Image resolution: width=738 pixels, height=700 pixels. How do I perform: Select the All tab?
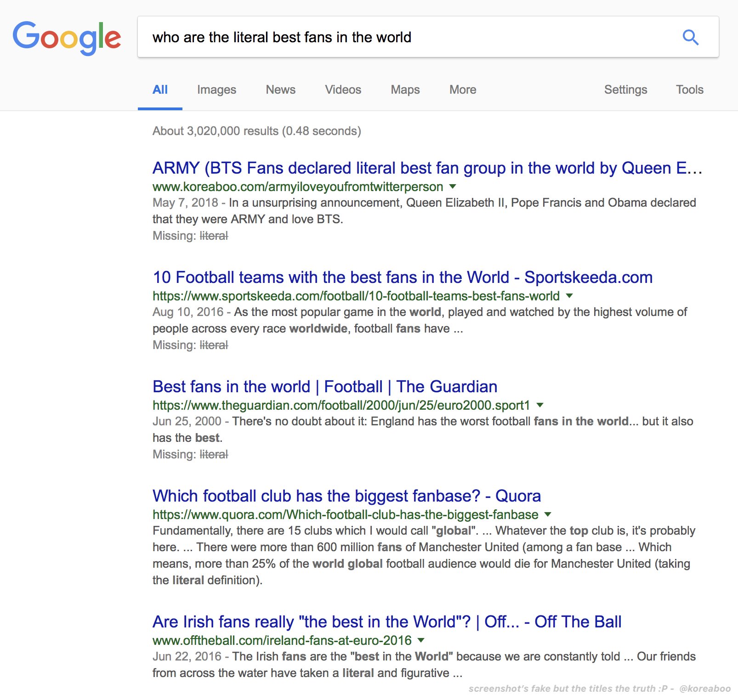(x=160, y=90)
